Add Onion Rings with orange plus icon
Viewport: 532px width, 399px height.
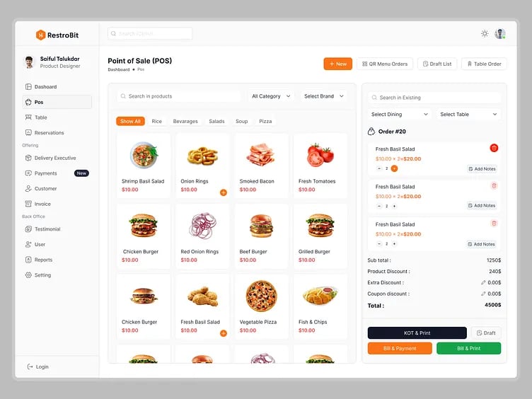coord(224,192)
